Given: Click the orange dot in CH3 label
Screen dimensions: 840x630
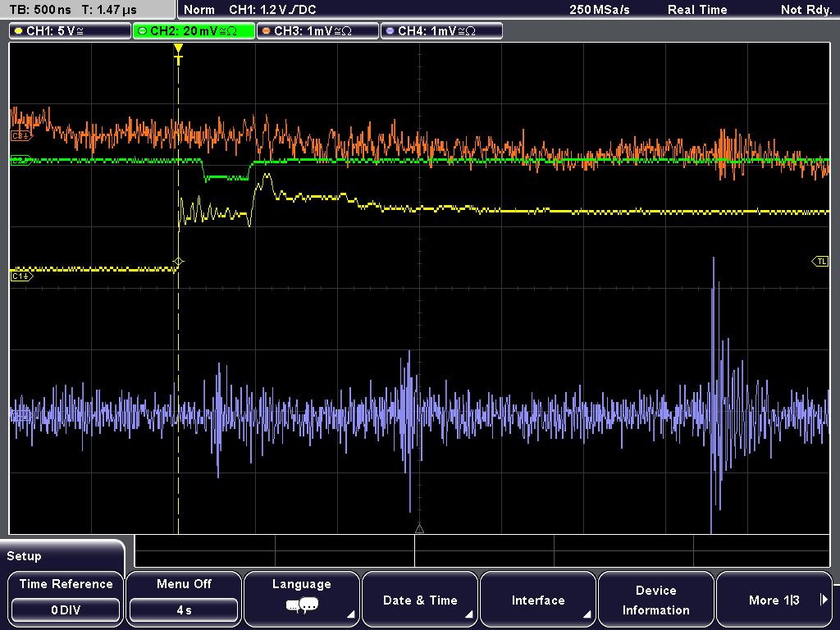Looking at the screenshot, I should pyautogui.click(x=266, y=31).
